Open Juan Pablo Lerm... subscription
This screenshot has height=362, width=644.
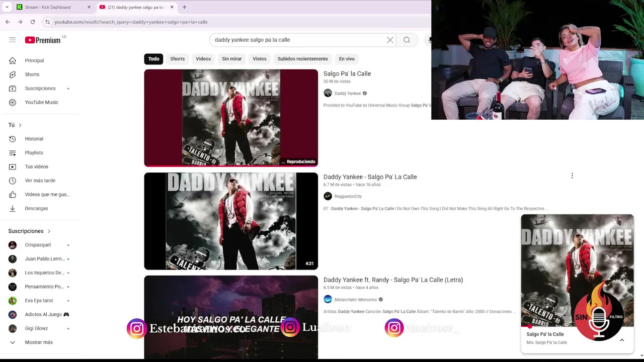tap(39, 259)
